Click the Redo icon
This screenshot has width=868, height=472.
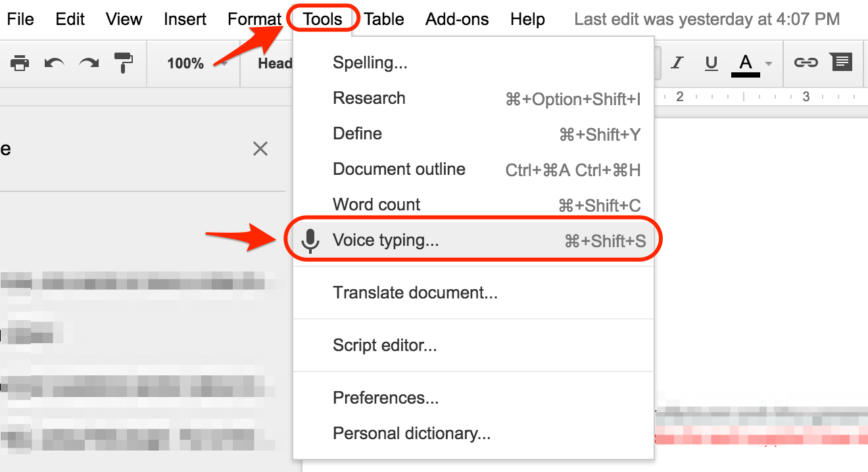89,63
